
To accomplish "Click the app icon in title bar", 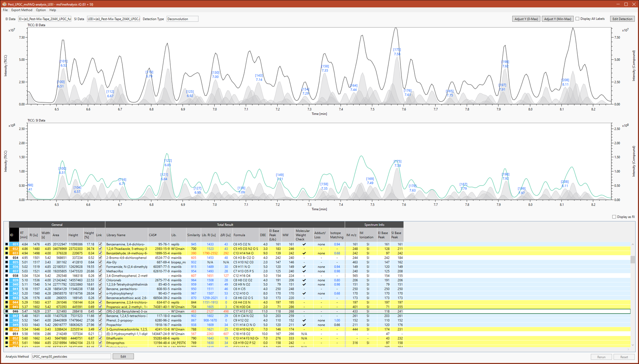I will [x=4, y=4].
